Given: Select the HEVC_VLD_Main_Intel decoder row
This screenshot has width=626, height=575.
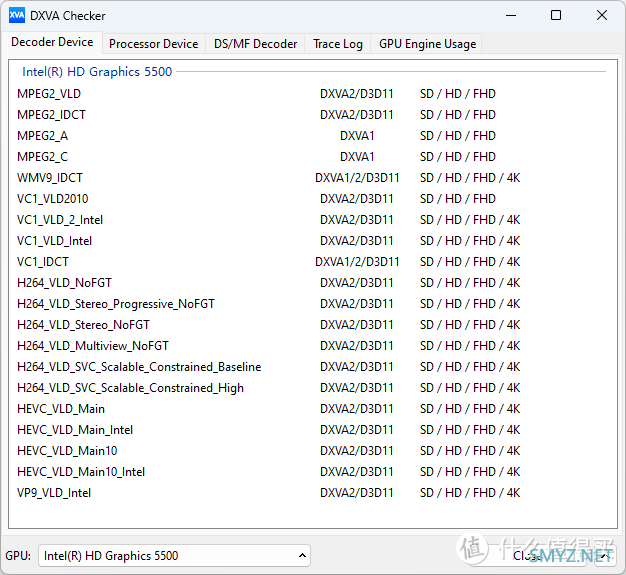Looking at the screenshot, I should (x=313, y=430).
